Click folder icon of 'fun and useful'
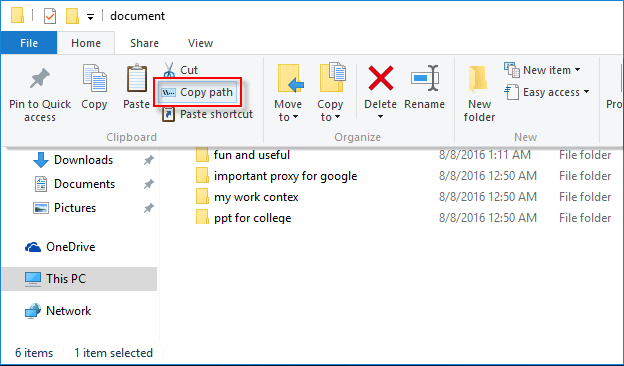Screen dimensions: 624x366 [202, 155]
